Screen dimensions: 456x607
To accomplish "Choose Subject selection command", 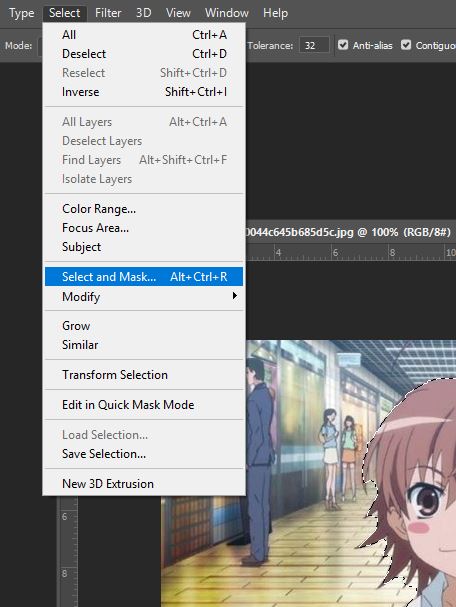I will pos(144,247).
